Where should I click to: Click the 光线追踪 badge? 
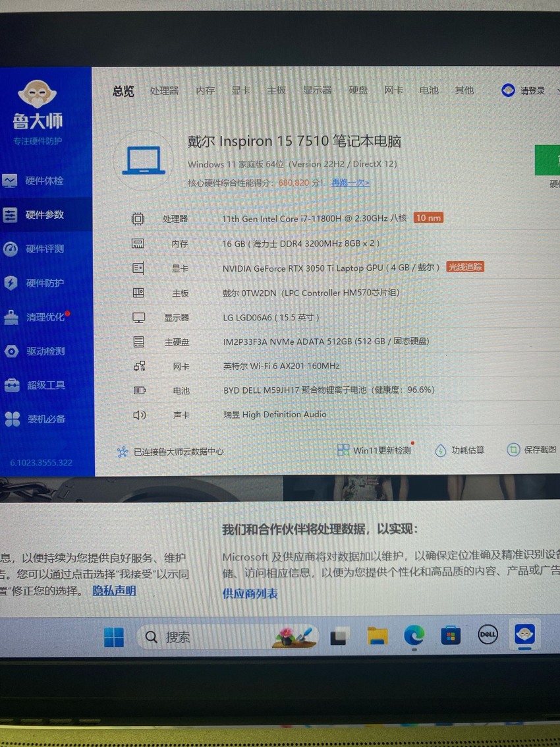[x=464, y=267]
